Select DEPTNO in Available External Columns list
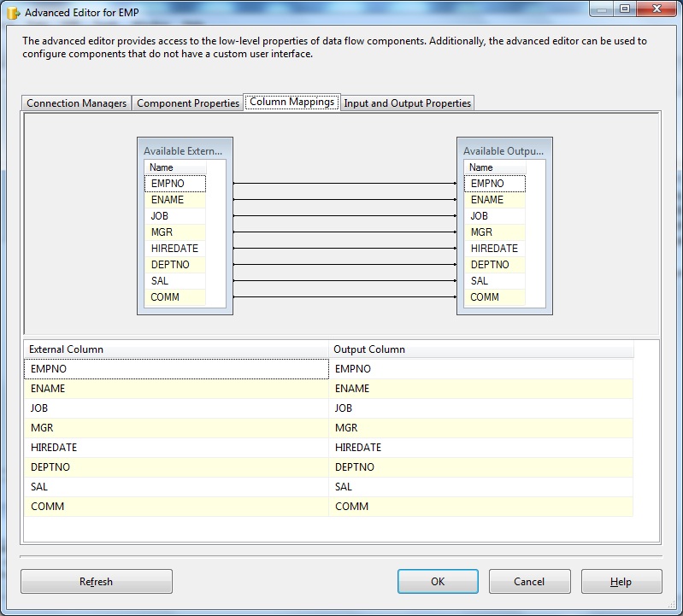This screenshot has width=683, height=616. pyautogui.click(x=175, y=265)
